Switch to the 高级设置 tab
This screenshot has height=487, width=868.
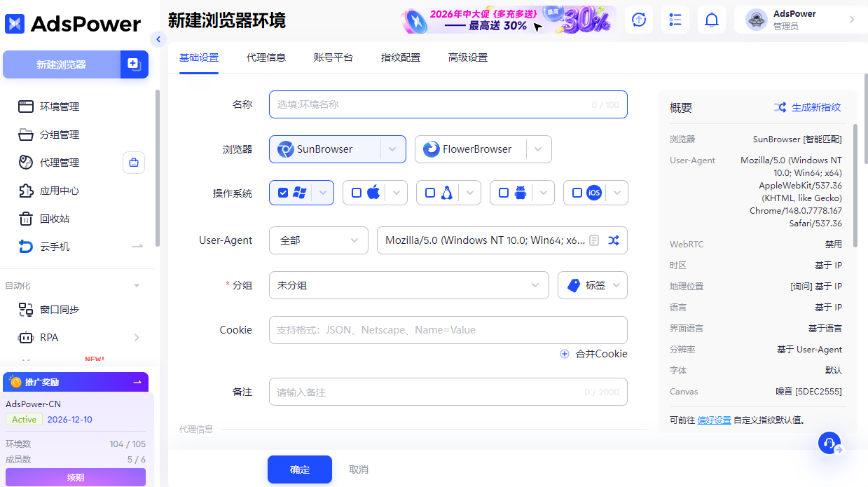point(468,57)
